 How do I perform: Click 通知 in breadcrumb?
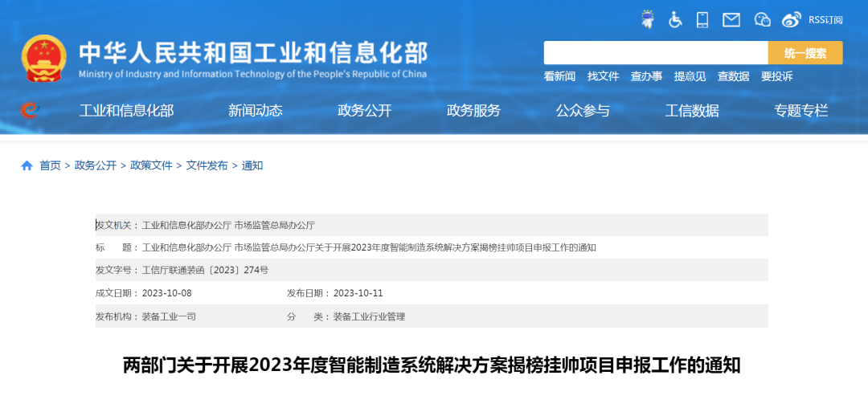click(252, 165)
